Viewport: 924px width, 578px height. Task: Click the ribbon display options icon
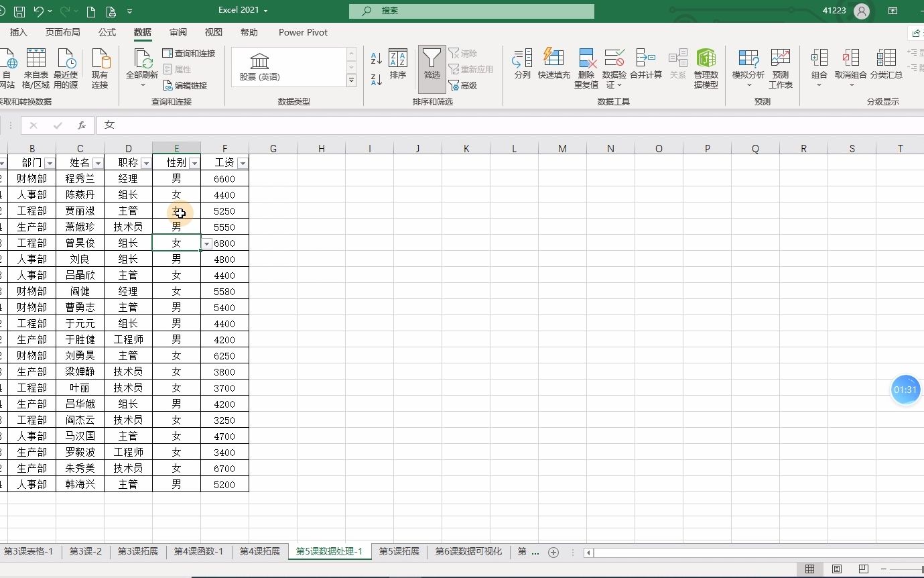(893, 11)
